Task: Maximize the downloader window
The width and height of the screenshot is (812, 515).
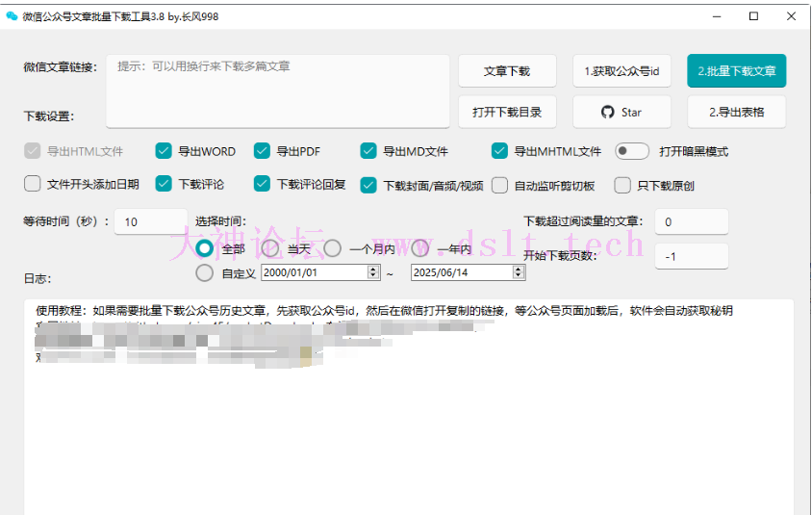Action: pos(754,16)
